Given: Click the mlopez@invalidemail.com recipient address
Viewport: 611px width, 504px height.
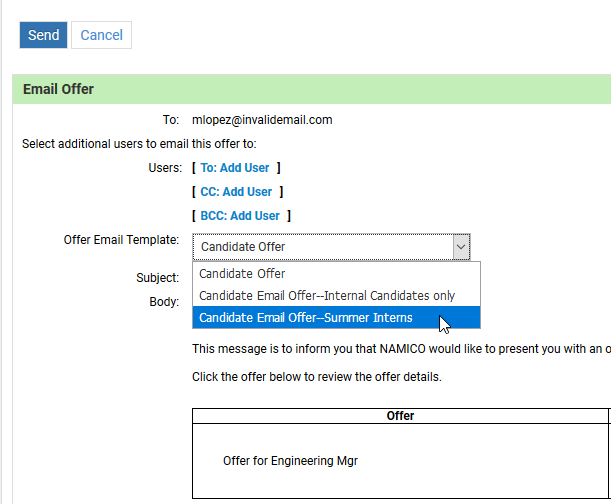Looking at the screenshot, I should (261, 120).
